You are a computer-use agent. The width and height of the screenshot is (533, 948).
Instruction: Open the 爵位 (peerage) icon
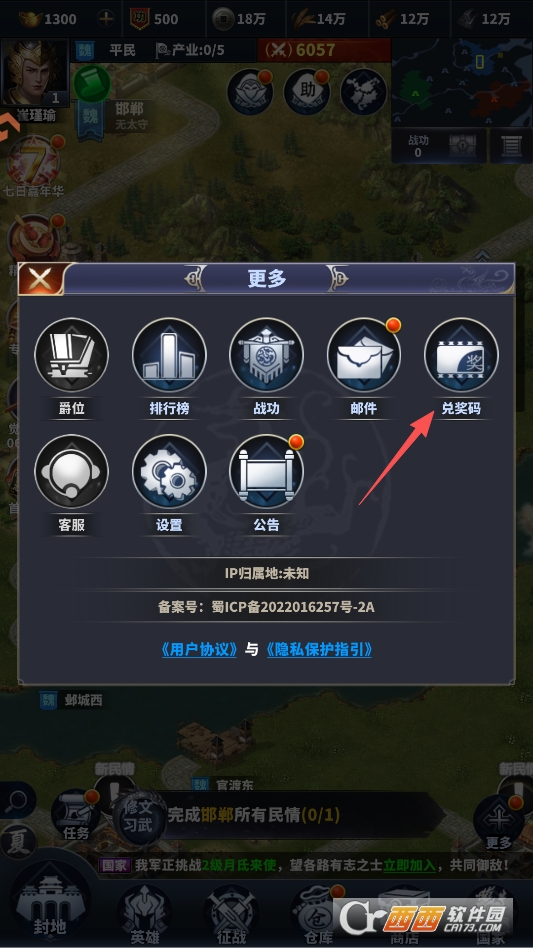coord(71,356)
